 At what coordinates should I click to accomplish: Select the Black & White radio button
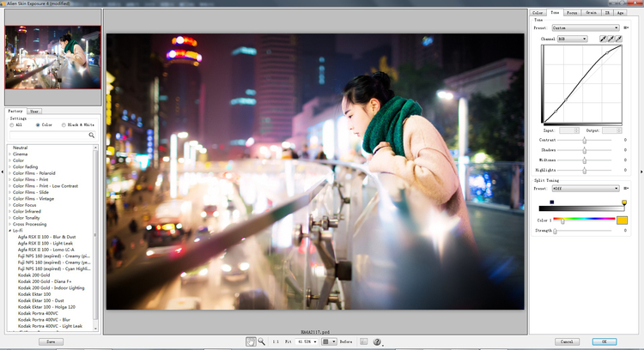click(64, 124)
